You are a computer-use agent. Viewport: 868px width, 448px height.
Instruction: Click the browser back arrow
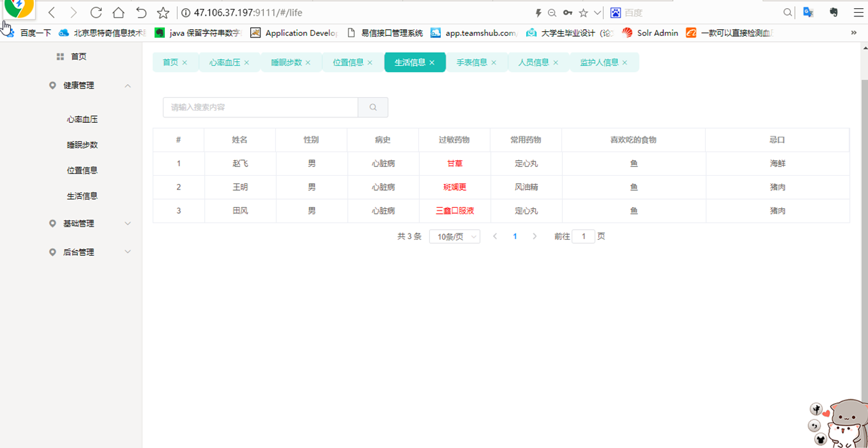(52, 12)
